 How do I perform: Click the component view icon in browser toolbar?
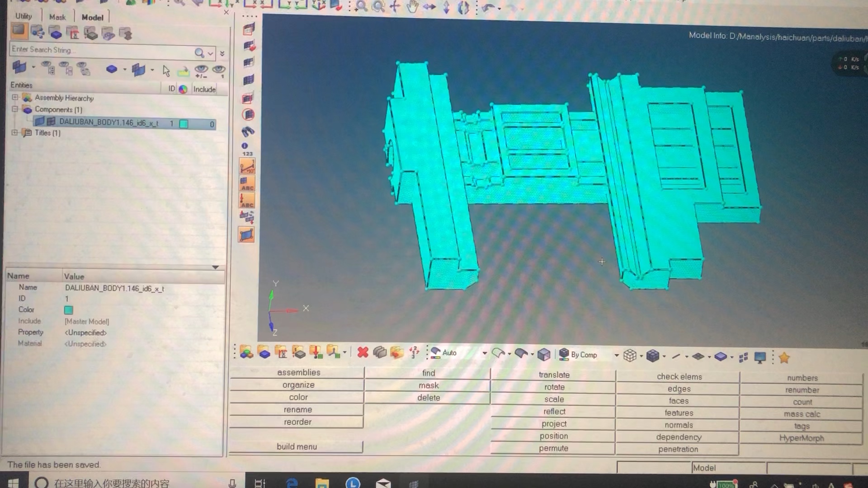pos(55,33)
